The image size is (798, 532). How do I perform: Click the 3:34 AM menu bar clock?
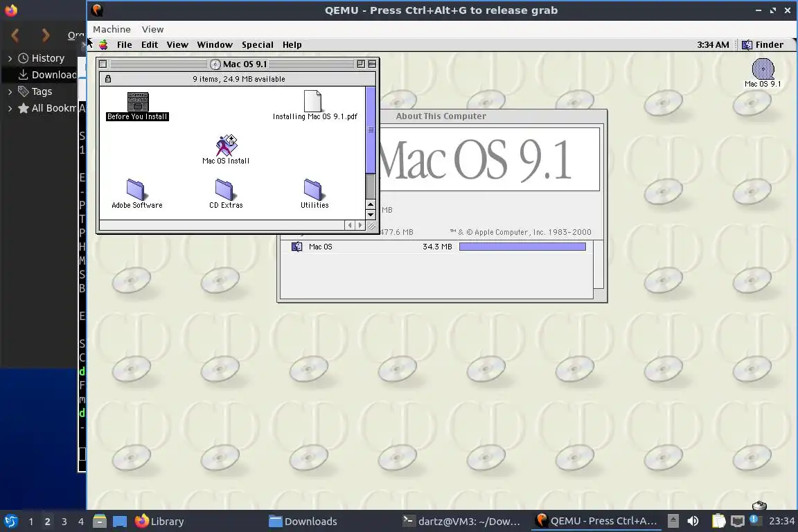click(713, 45)
